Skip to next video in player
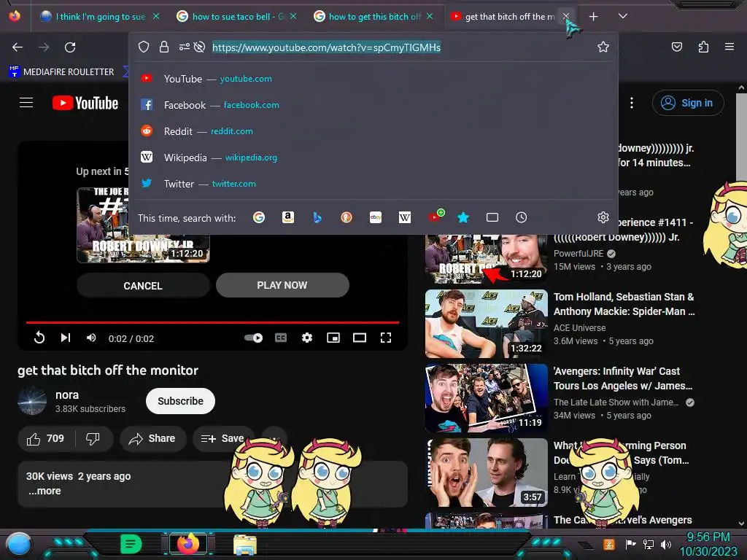The width and height of the screenshot is (747, 560). 65,338
